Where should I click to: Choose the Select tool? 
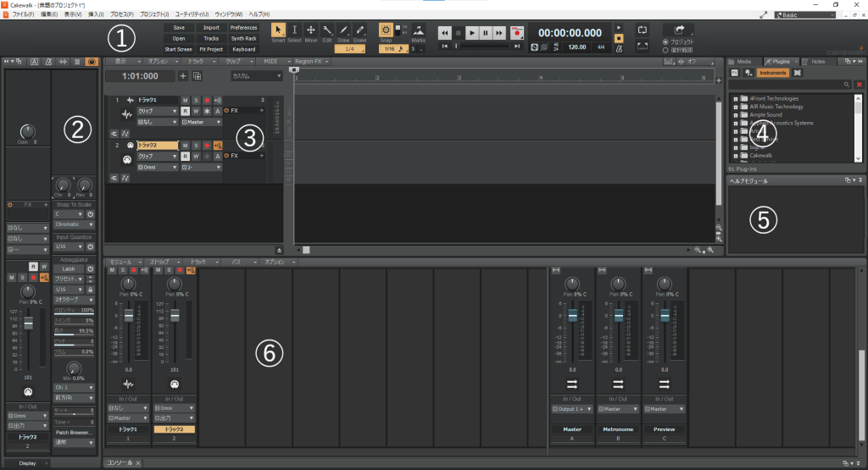294,30
